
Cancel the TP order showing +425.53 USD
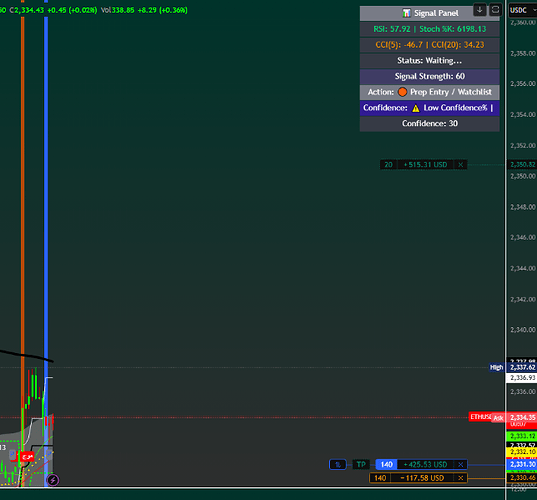click(461, 465)
